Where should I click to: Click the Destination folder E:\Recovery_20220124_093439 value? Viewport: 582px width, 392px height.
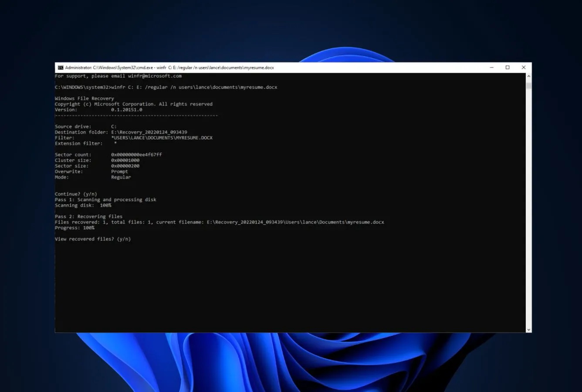pos(149,132)
